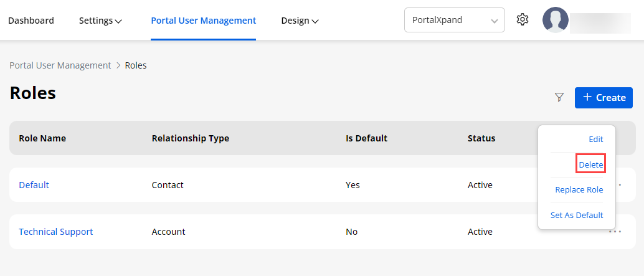Expand the Settings menu
The height and width of the screenshot is (276, 644).
(100, 21)
